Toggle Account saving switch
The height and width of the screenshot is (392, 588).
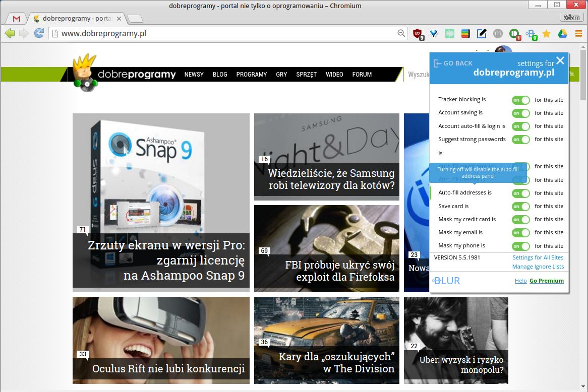[x=521, y=113]
